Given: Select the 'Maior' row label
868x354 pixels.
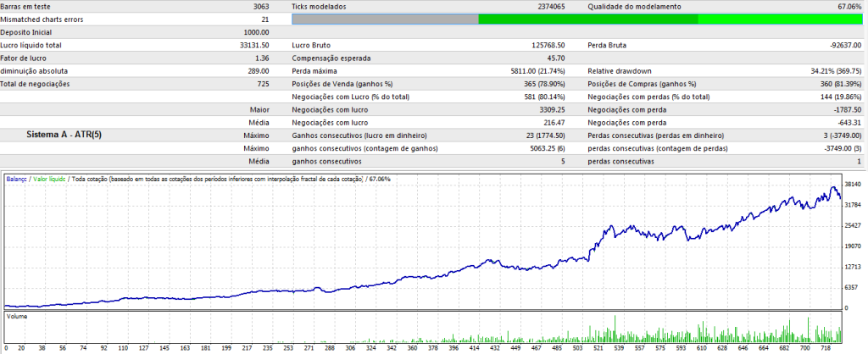Looking at the screenshot, I should click(x=261, y=109).
